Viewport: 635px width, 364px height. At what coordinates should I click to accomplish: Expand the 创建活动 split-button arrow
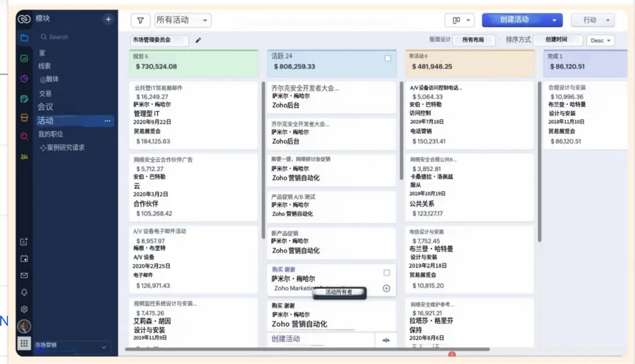pyautogui.click(x=554, y=20)
